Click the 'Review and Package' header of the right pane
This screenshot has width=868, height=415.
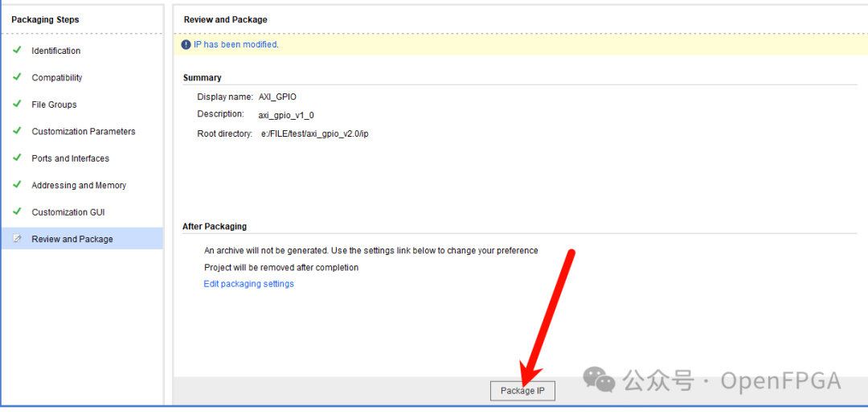click(x=225, y=20)
